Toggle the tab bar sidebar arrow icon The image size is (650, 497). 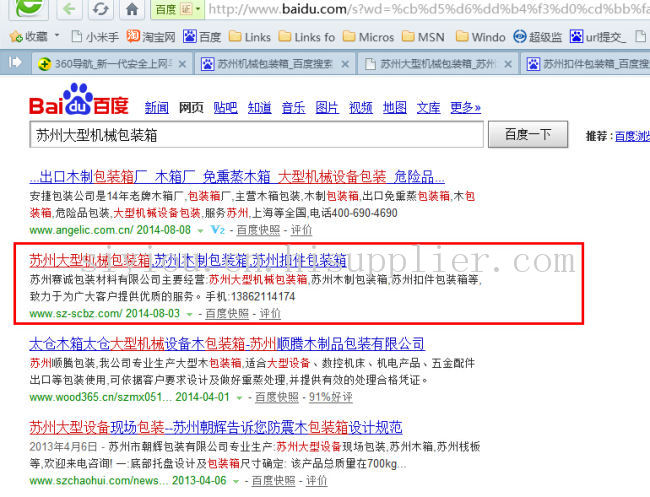click(15, 63)
